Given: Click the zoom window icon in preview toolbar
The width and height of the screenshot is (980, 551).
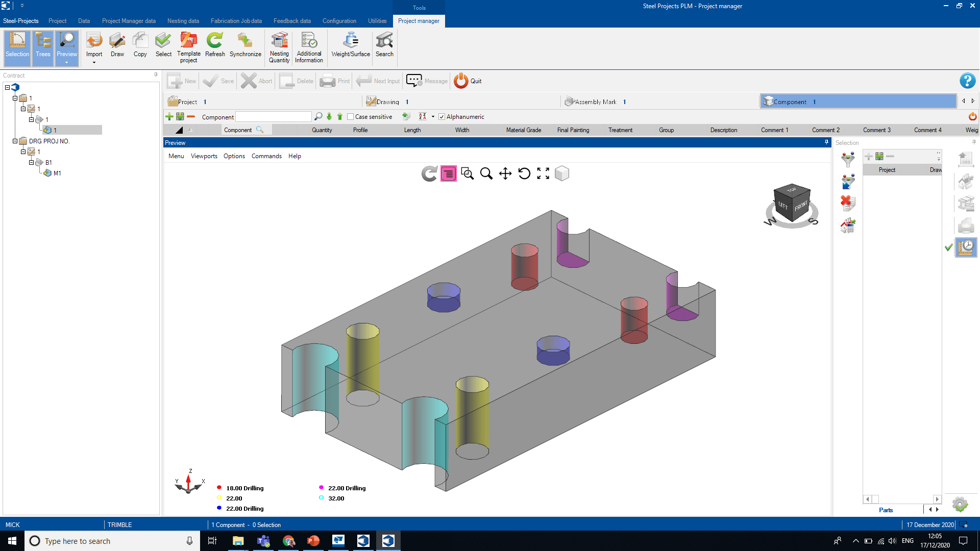Looking at the screenshot, I should point(467,173).
